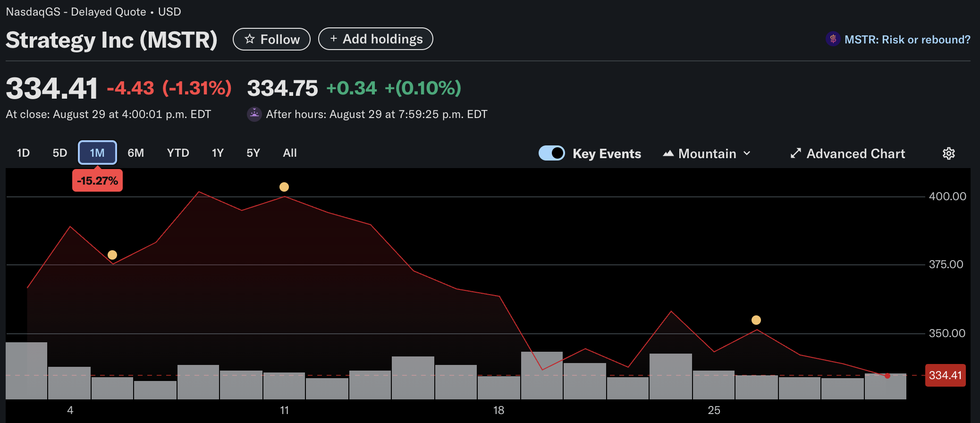
Task: Click the red 334.41 current price label
Action: point(945,375)
